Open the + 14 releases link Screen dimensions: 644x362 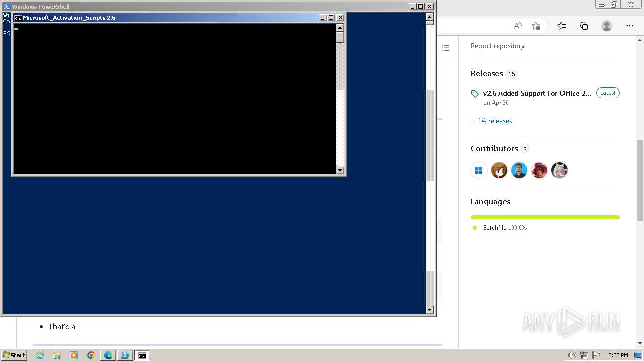492,121
